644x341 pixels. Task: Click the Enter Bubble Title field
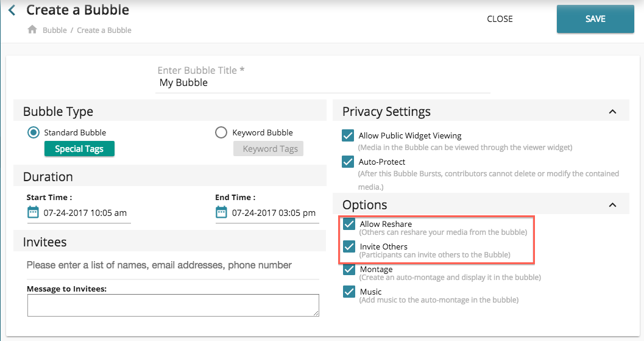323,83
